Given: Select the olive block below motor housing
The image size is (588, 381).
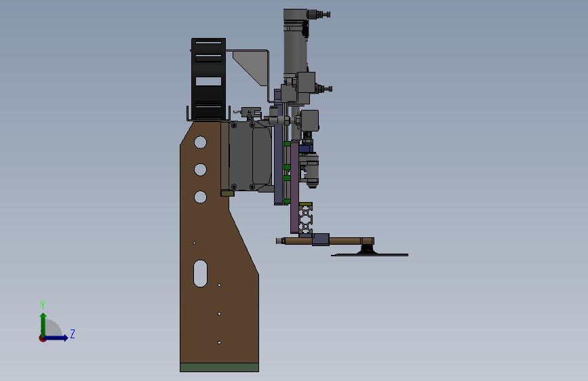Looking at the screenshot, I should (x=228, y=193).
